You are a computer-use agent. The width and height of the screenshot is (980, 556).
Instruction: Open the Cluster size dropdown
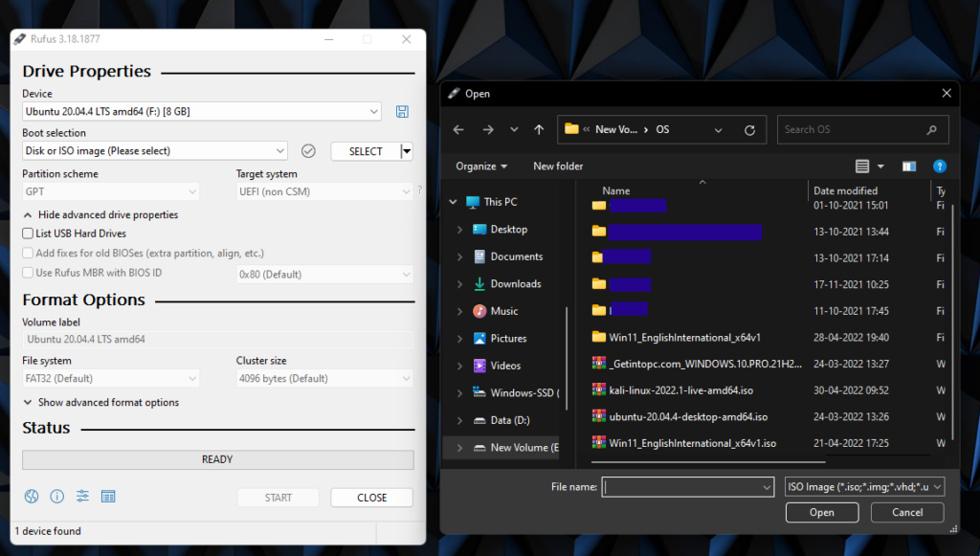click(324, 379)
